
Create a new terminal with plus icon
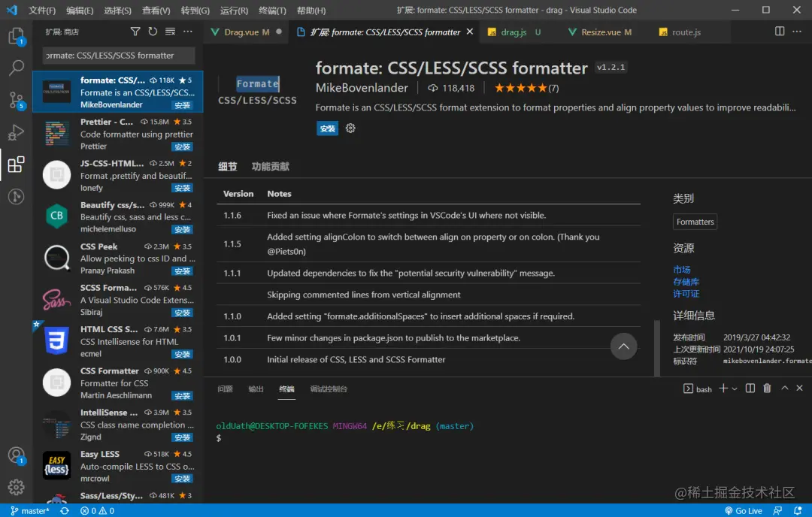tap(723, 389)
